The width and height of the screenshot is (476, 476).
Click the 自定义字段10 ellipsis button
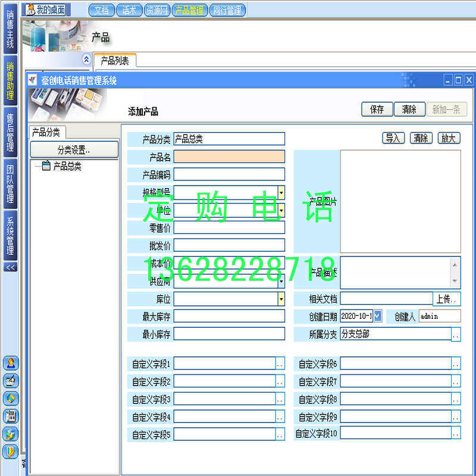pyautogui.click(x=456, y=433)
